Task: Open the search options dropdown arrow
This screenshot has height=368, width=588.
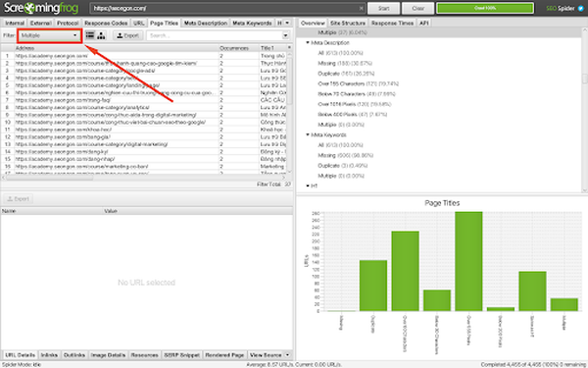Action: pyautogui.click(x=286, y=35)
